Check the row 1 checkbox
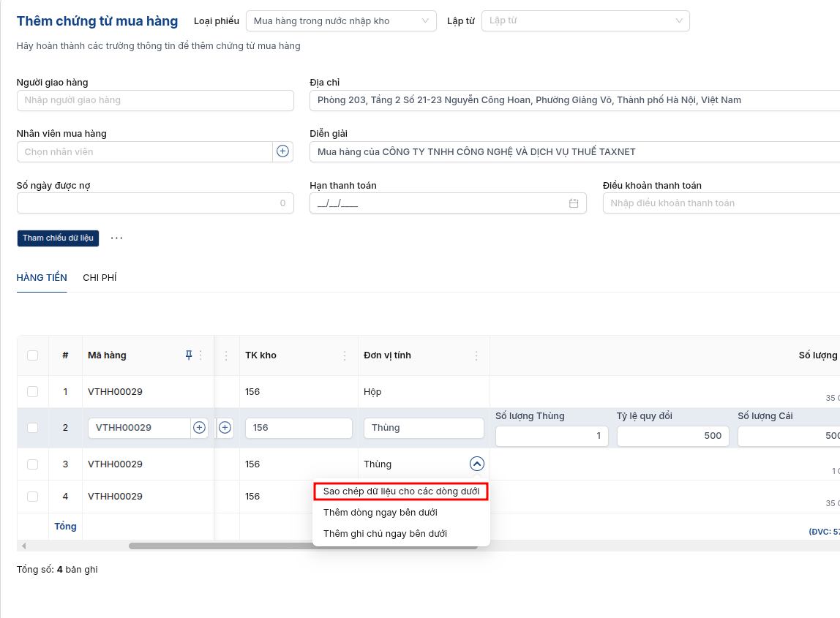The width and height of the screenshot is (840, 618). (33, 391)
